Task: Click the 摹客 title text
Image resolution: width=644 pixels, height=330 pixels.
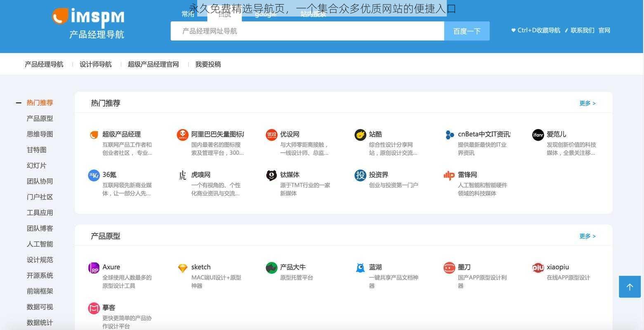Action: (x=109, y=308)
